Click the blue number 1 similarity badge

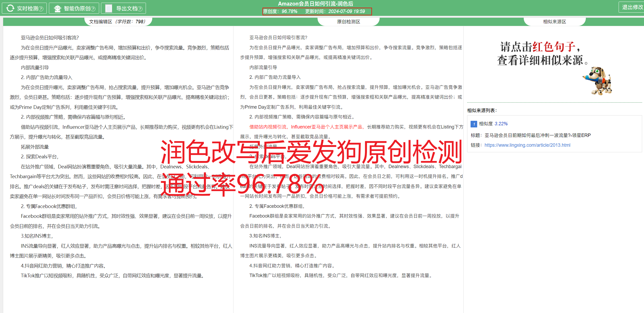(x=474, y=124)
